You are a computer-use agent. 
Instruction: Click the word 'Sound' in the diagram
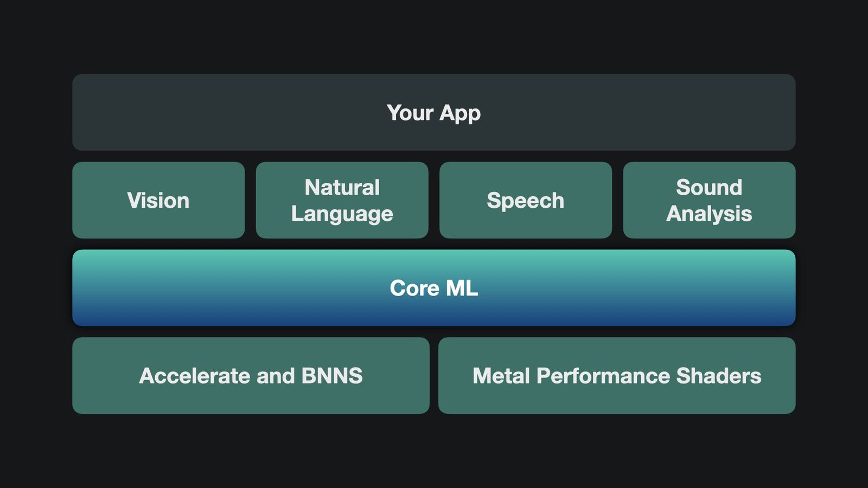[x=709, y=187]
